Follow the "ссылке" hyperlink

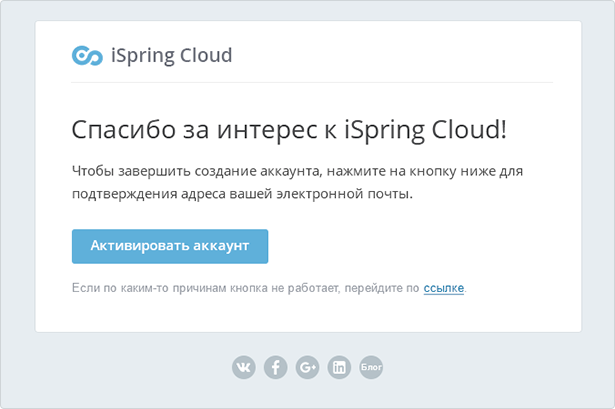444,288
